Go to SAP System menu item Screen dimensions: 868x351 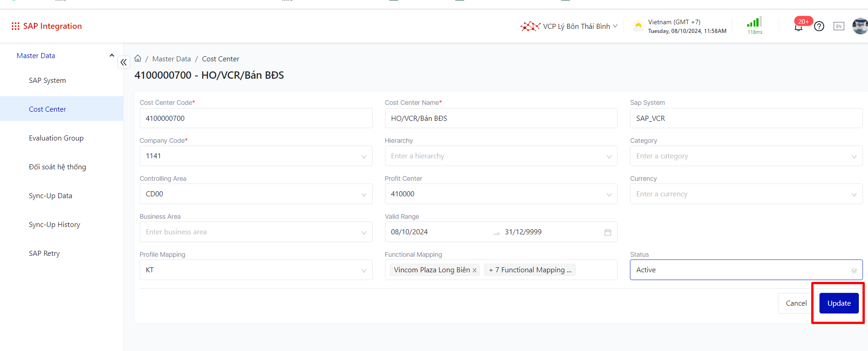pyautogui.click(x=47, y=81)
